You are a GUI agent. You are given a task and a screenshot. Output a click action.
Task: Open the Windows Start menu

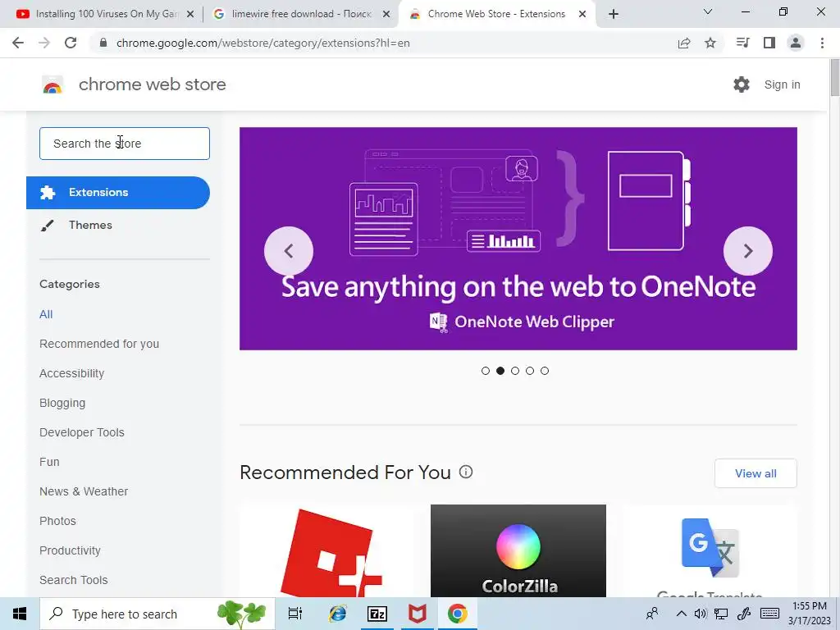pos(20,614)
